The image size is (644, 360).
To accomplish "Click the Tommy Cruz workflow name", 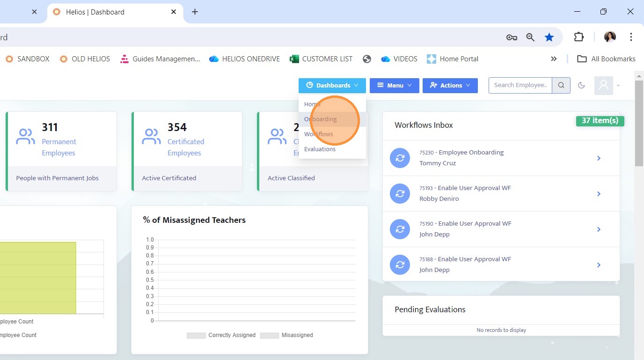I will [438, 163].
